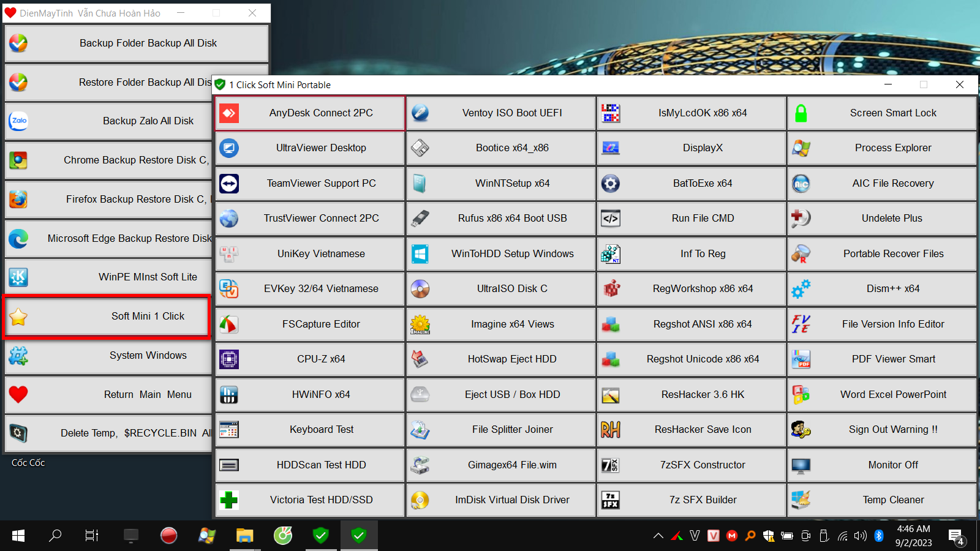Click the WinToHDD Windows logo icon
Image resolution: width=980 pixels, height=551 pixels.
point(420,254)
